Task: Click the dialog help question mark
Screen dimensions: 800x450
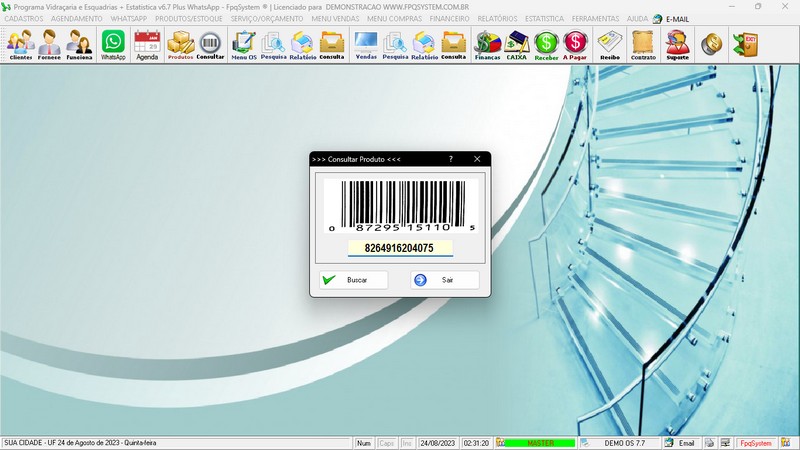Action: coord(451,159)
